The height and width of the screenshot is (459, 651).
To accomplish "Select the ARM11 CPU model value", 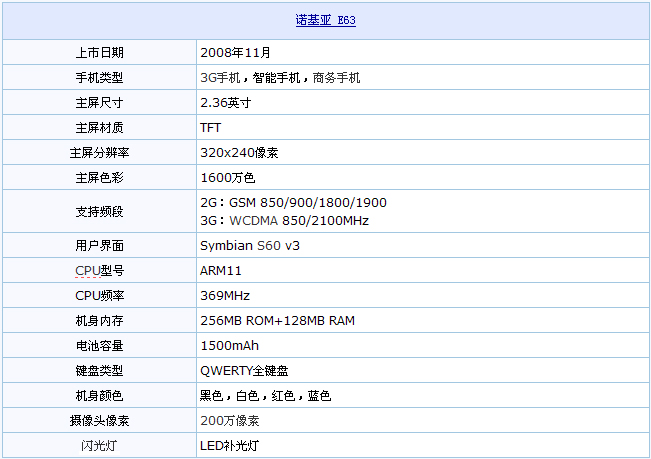I will pos(221,270).
